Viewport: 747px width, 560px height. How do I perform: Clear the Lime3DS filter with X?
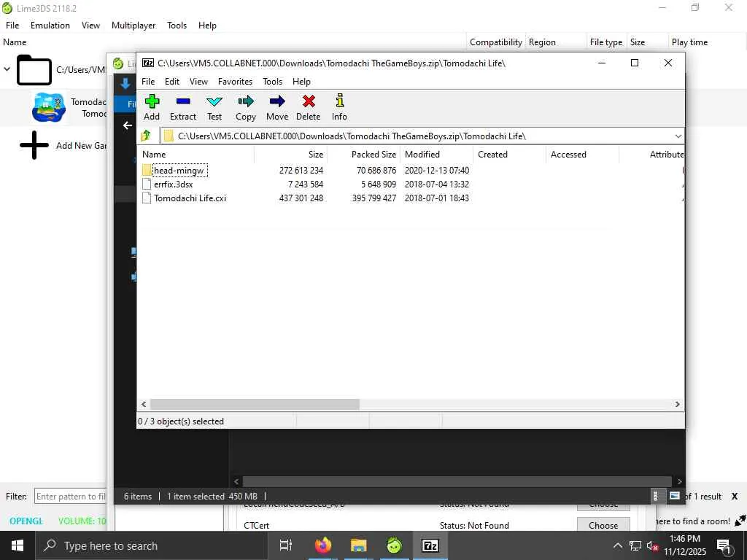pyautogui.click(x=735, y=497)
